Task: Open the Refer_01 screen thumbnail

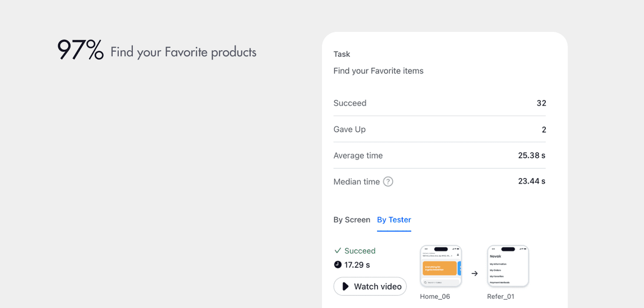Action: 508,266
